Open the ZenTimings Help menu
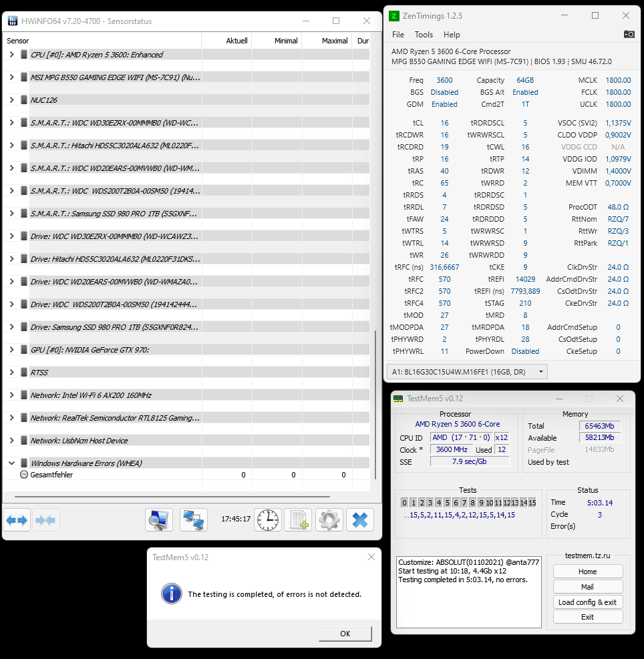Viewport: 644px width, 659px height. (452, 35)
